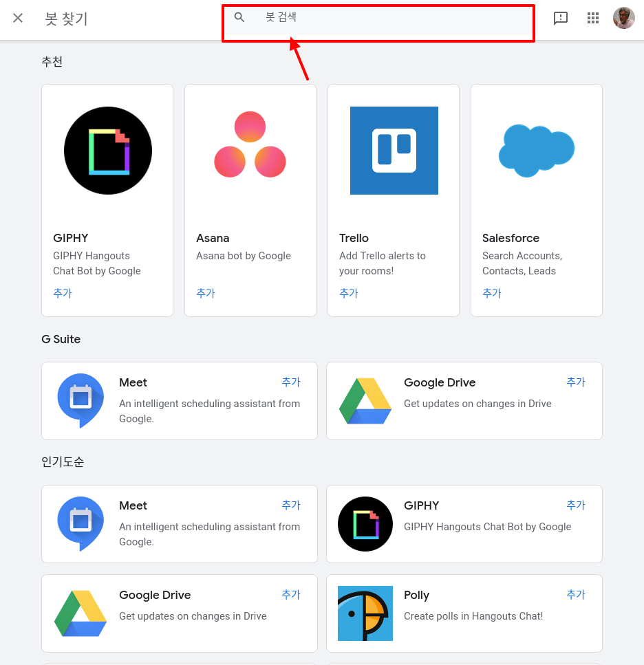Click 'GIPHY Hangouts Chat Bot by Google' in 인기도순
Viewport: 644px width, 665px height.
487,527
